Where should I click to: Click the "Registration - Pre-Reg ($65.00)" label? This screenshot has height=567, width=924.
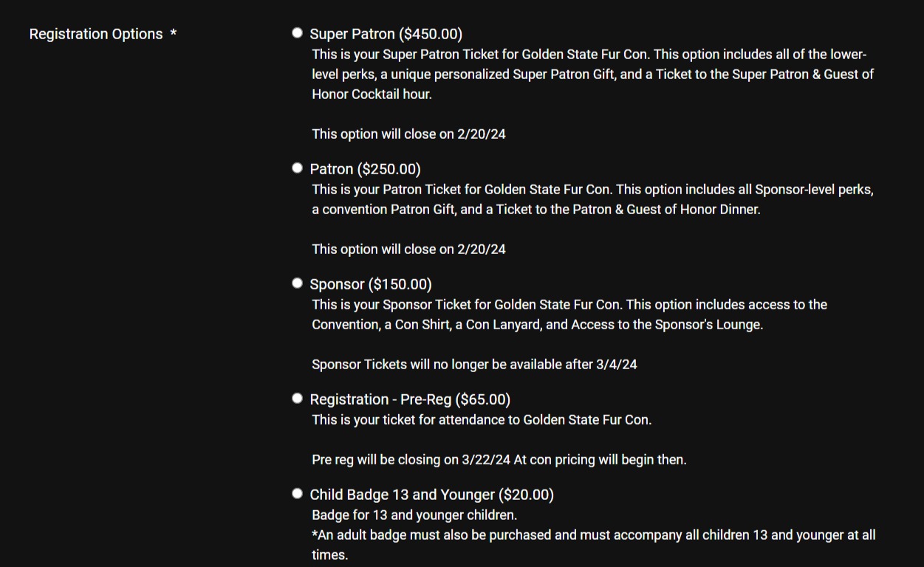410,399
